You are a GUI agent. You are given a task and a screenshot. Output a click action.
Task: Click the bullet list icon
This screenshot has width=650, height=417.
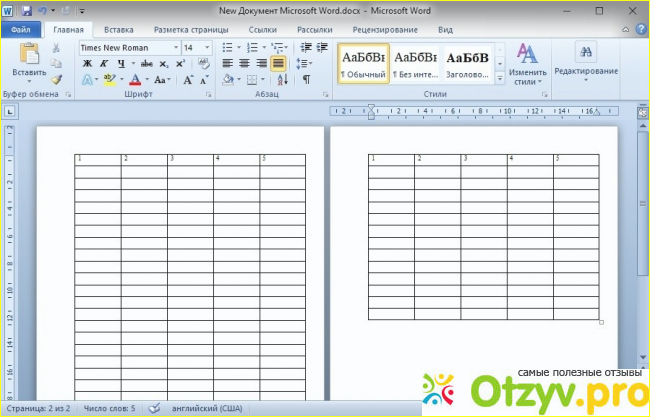227,47
